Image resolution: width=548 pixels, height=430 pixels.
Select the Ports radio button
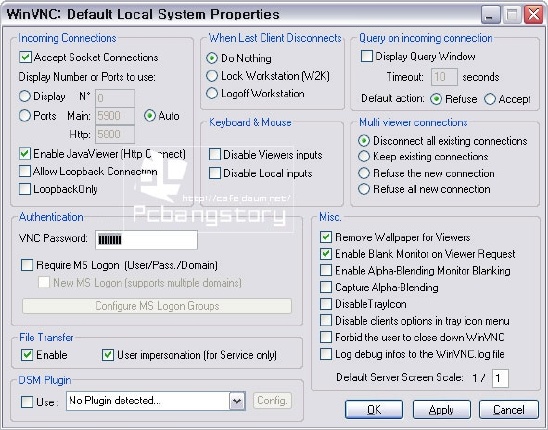[24, 116]
